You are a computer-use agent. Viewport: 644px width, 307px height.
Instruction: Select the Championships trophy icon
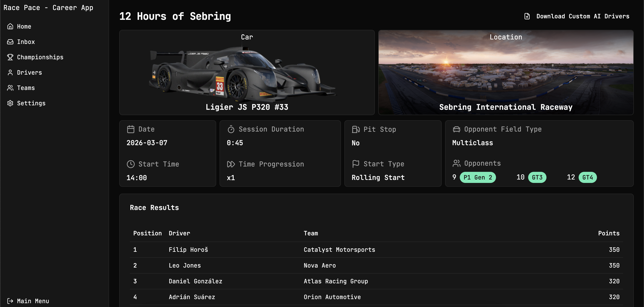[x=10, y=57]
